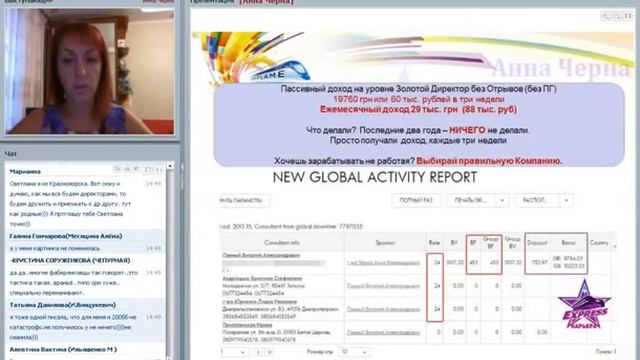Click the presenter webcam video
Screen dimensions: 640x360
click(x=89, y=71)
